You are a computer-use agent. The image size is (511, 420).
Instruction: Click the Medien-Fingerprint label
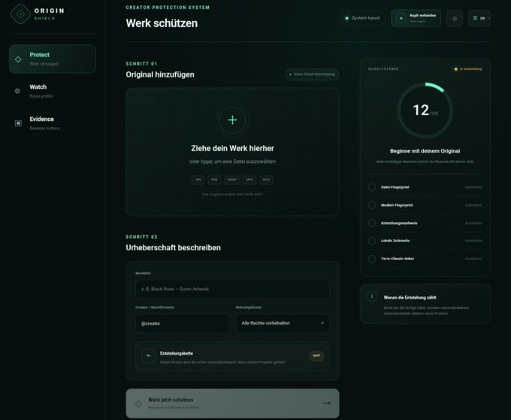click(397, 205)
